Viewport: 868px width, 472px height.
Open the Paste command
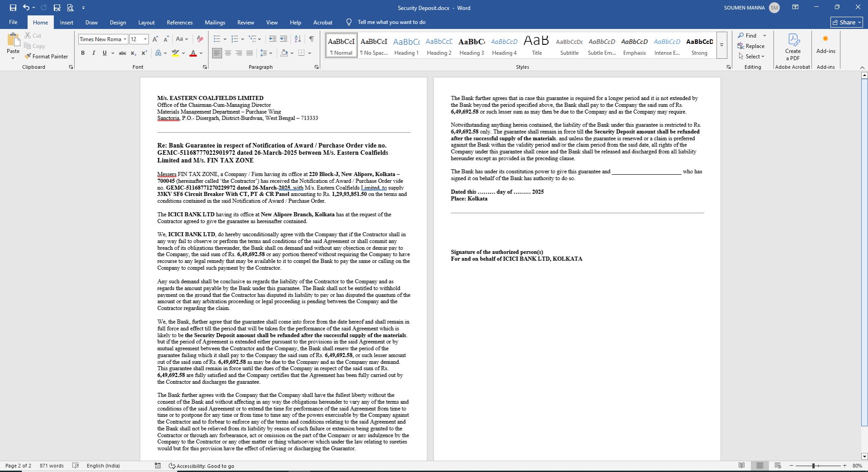[13, 46]
